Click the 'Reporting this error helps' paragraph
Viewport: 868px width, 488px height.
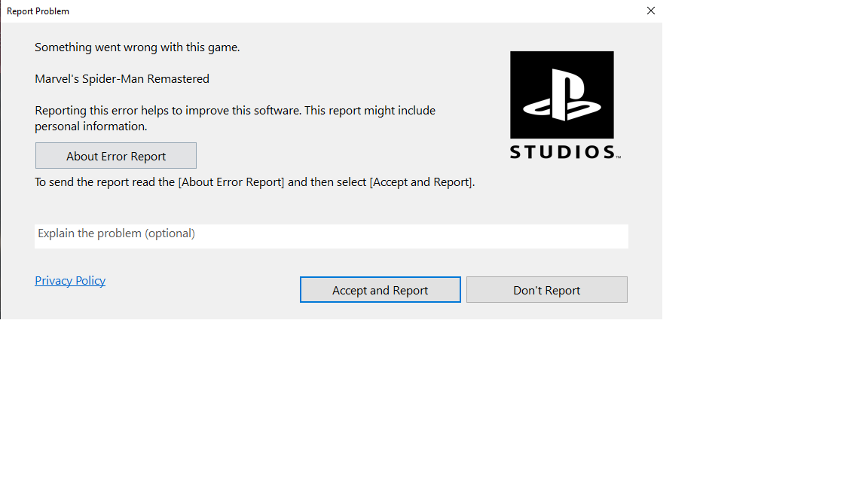point(235,111)
